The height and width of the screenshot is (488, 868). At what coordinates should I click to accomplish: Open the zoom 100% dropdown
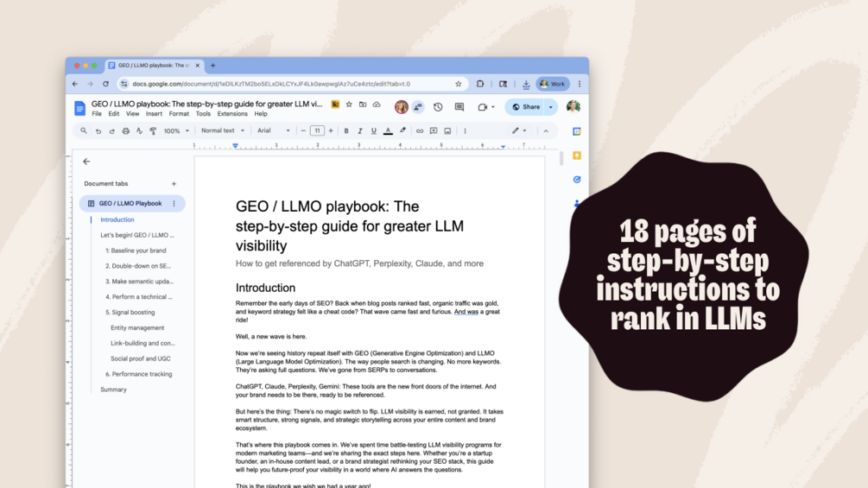coord(176,131)
